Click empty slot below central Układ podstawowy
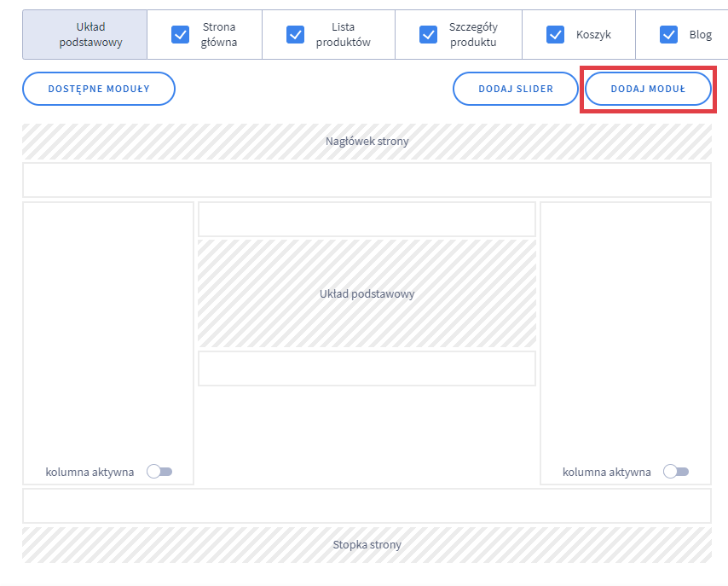The height and width of the screenshot is (586, 728). pos(367,368)
